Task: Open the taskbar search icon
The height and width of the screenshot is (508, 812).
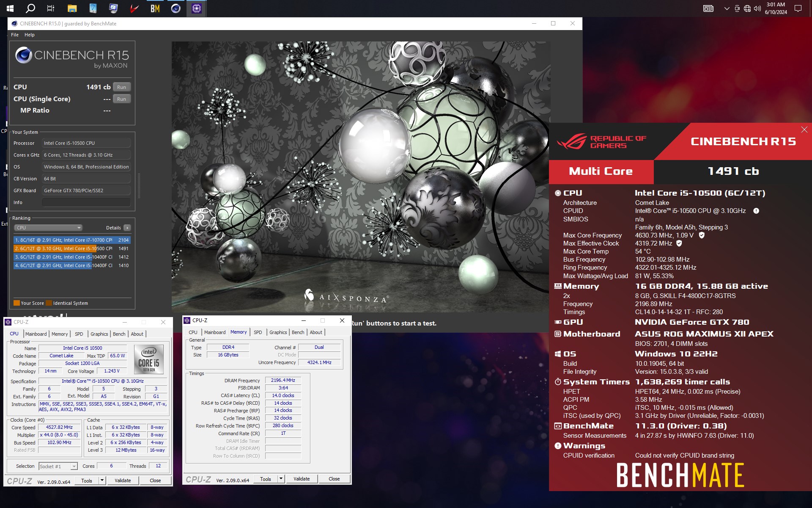Action: point(30,8)
